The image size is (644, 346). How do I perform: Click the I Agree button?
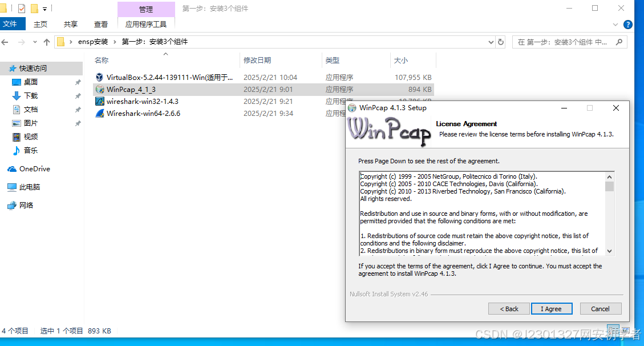[551, 309]
